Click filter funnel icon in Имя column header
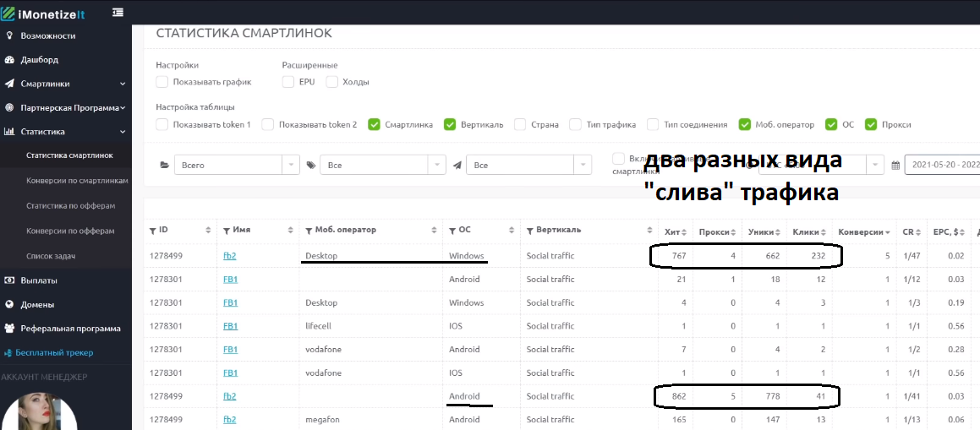The width and height of the screenshot is (980, 430). point(227,230)
